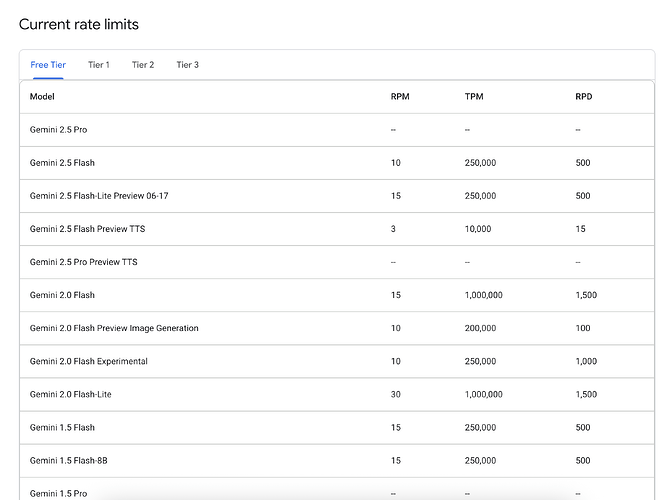This screenshot has height=500, width=666.
Task: Click the Current rate limits heading
Action: (79, 24)
